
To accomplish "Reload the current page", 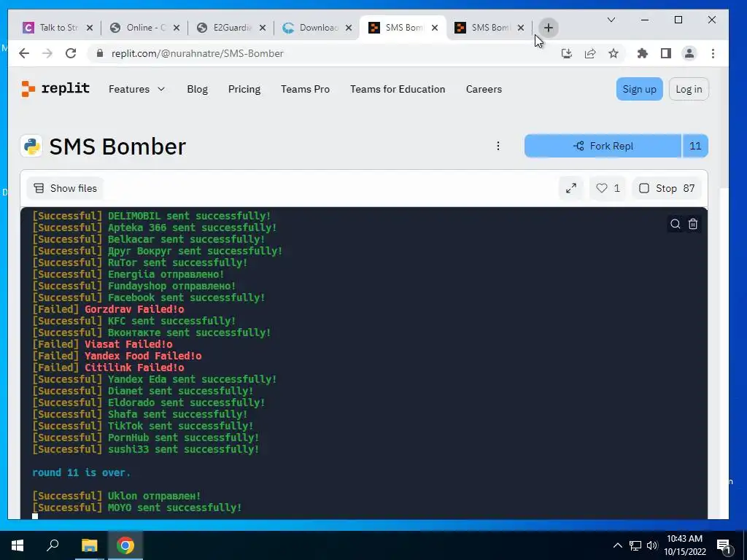I will click(71, 53).
